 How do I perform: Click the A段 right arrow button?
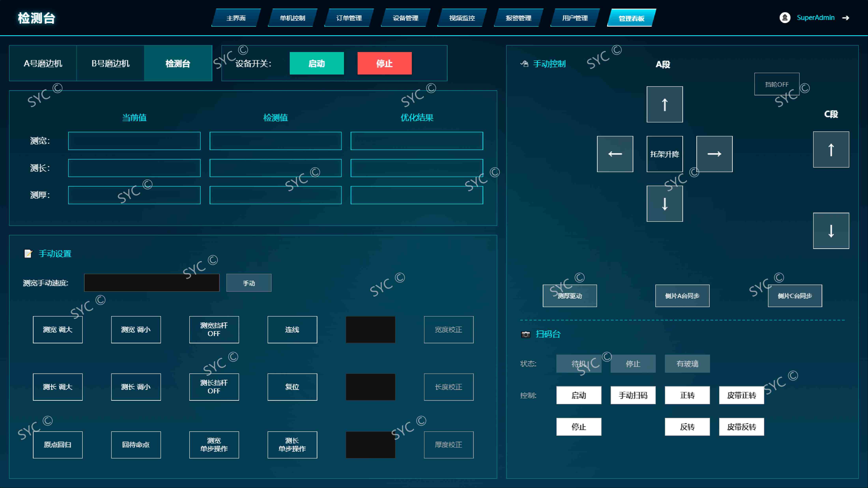coord(714,154)
